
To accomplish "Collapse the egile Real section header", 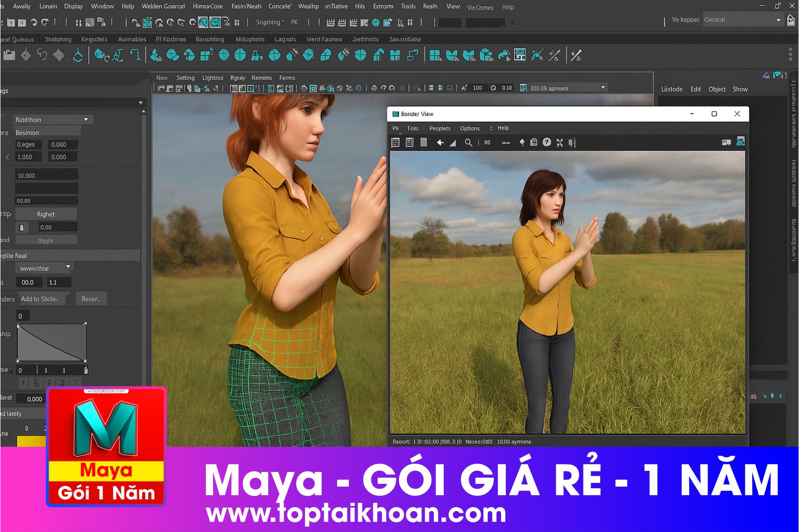I will (70, 256).
